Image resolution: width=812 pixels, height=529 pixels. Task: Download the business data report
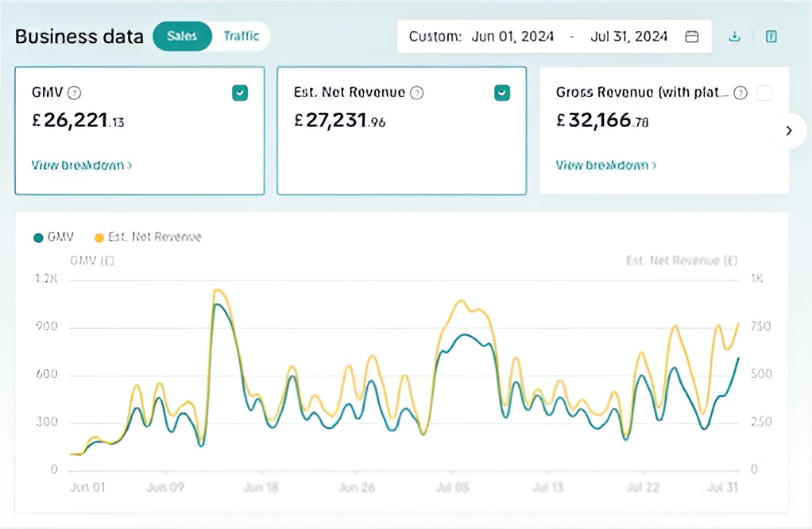[734, 37]
